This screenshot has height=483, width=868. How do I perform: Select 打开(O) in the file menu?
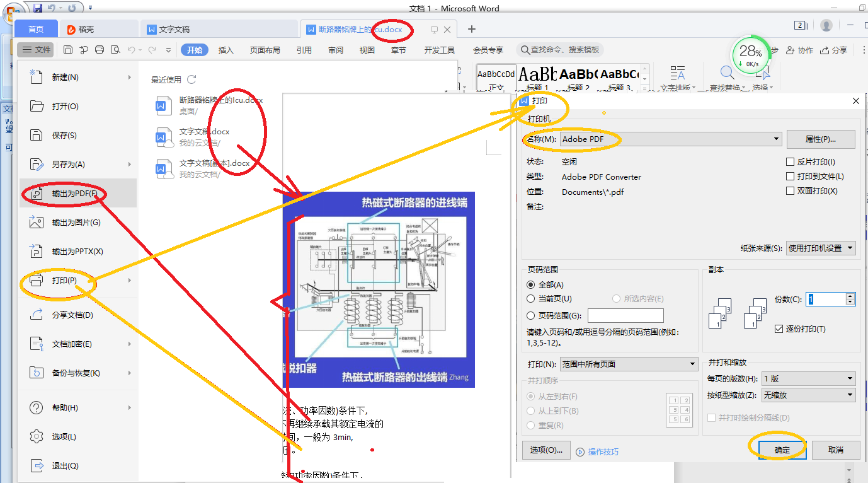pos(78,106)
